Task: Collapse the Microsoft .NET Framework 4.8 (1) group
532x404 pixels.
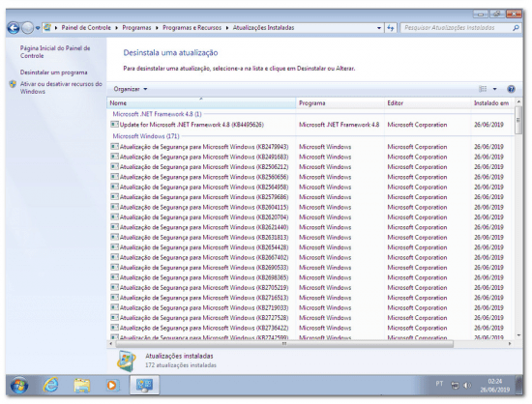Action: pyautogui.click(x=157, y=114)
